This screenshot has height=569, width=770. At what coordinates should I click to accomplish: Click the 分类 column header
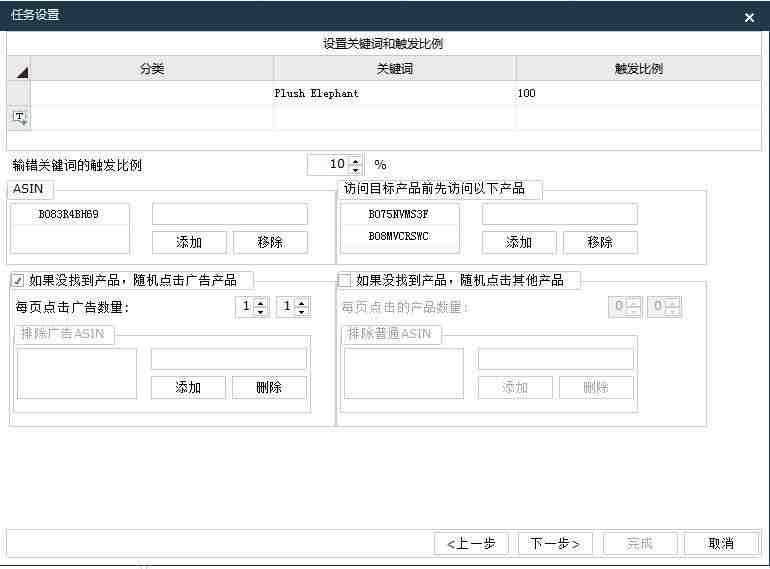pos(152,69)
